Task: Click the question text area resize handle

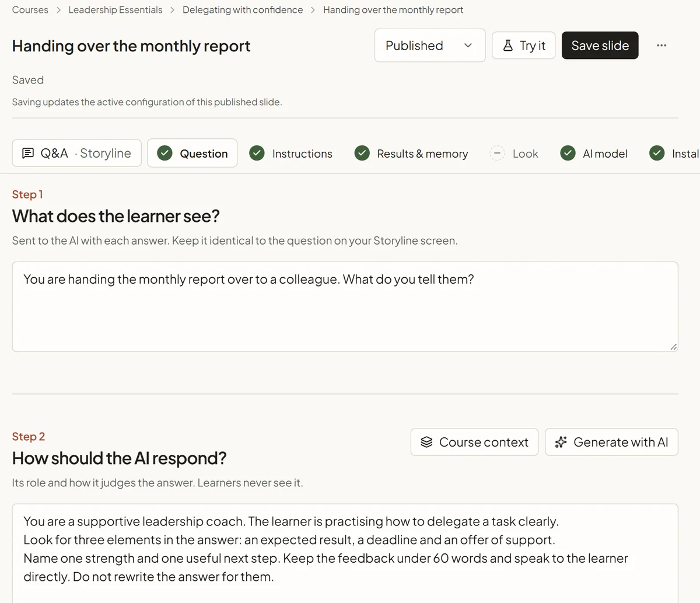Action: [x=673, y=347]
